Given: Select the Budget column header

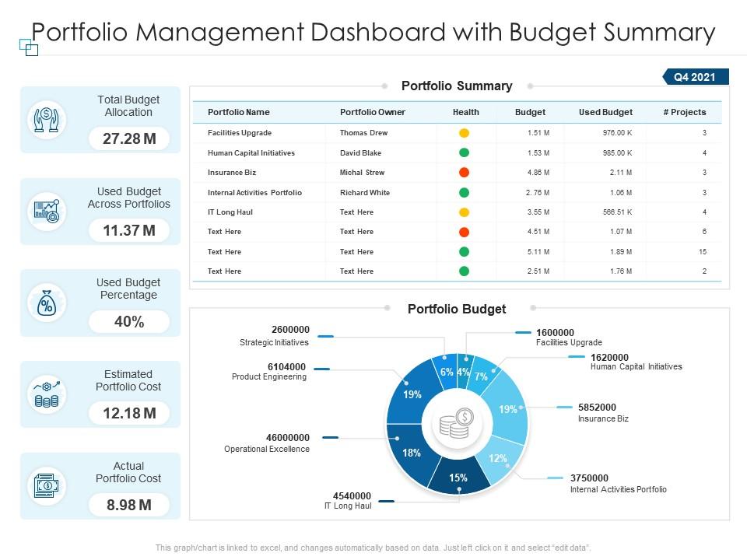Looking at the screenshot, I should [530, 112].
